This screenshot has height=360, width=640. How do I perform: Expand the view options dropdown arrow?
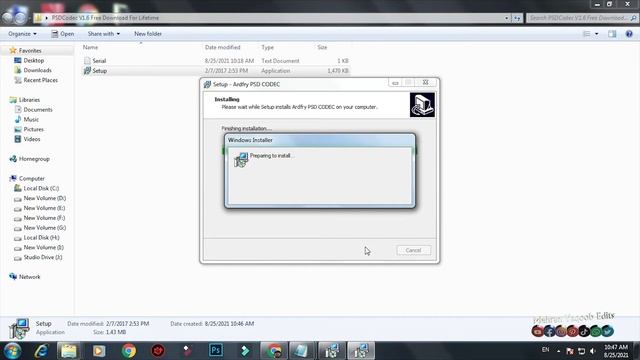click(597, 34)
